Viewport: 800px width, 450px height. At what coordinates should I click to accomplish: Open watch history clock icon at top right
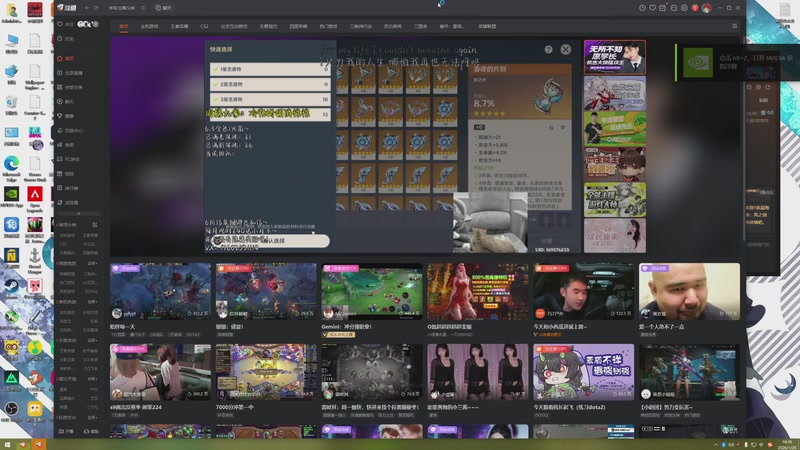pos(642,8)
